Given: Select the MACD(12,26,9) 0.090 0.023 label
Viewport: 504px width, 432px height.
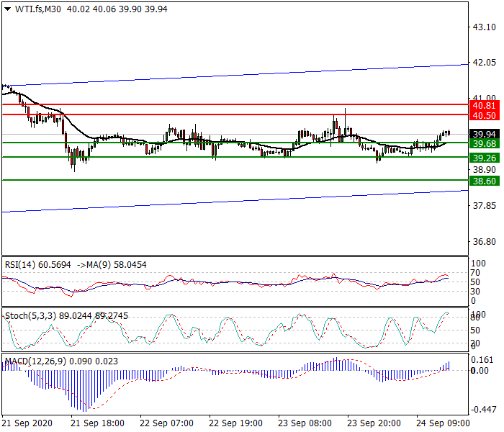Looking at the screenshot, I should (x=61, y=361).
